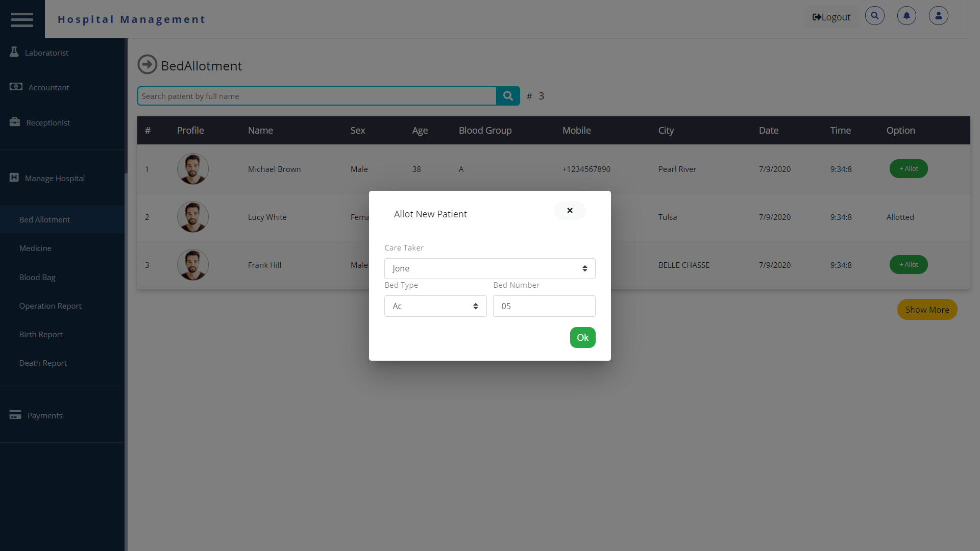Open the Care Taker dropdown
Viewport: 980px width, 551px height.
coord(489,268)
